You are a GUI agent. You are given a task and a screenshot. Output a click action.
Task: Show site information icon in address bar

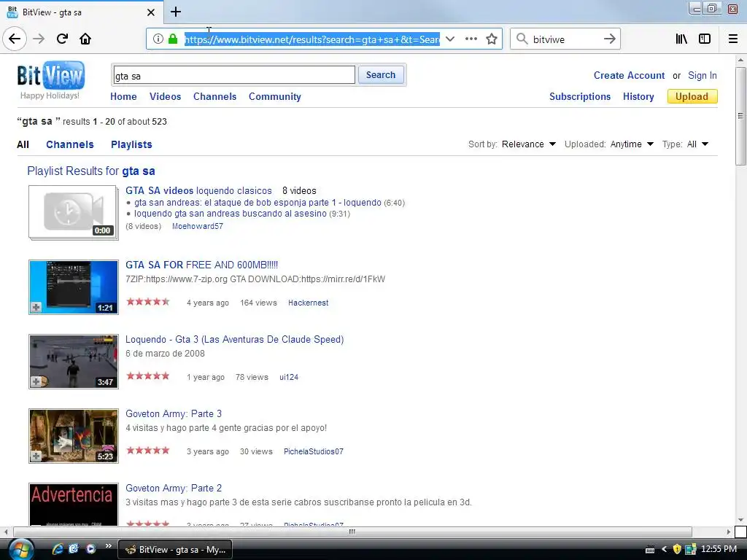pyautogui.click(x=158, y=39)
